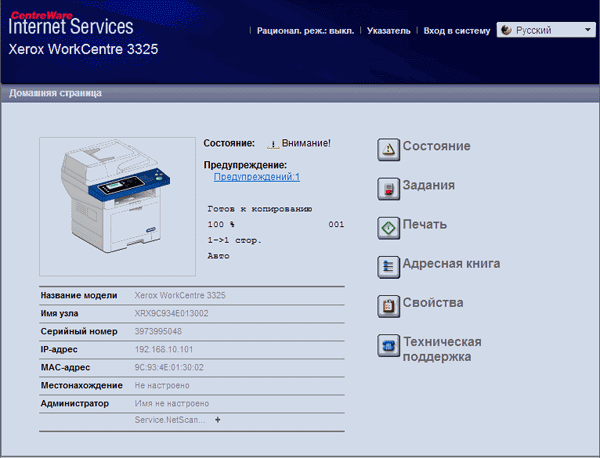This screenshot has height=458, width=600.
Task: Click the Серийный номер row label
Action: (79, 331)
